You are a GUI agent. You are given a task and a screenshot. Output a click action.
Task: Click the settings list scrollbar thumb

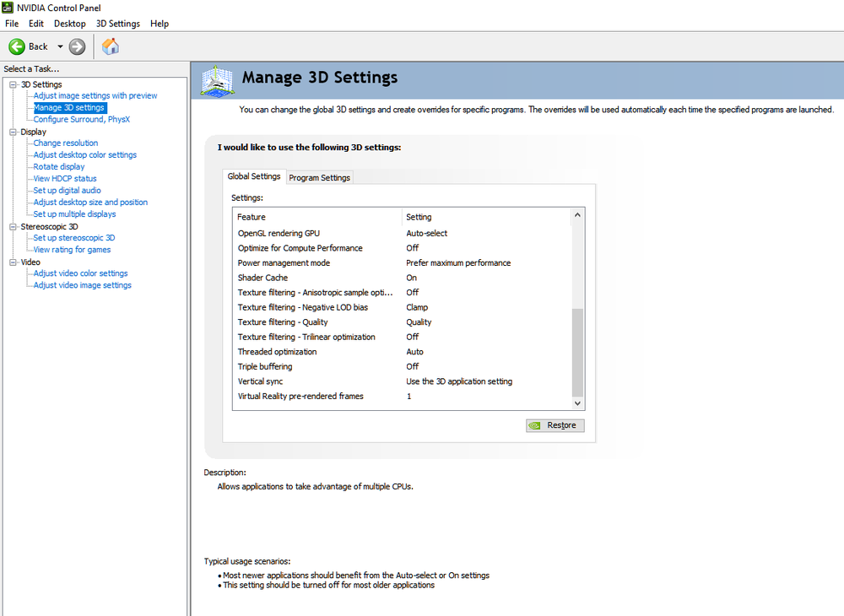(x=577, y=353)
